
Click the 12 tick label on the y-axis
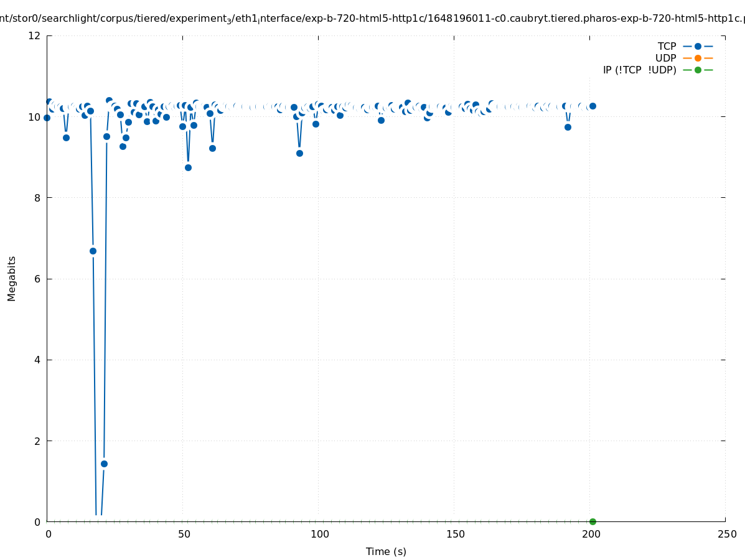point(35,35)
